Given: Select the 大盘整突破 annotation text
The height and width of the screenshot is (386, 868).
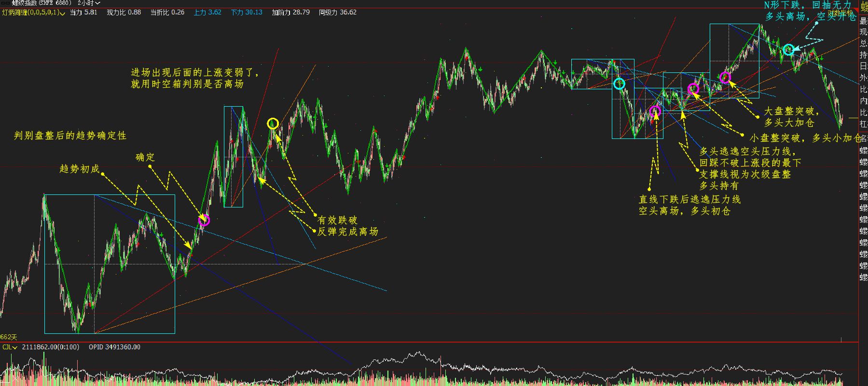Looking at the screenshot, I should (790, 111).
